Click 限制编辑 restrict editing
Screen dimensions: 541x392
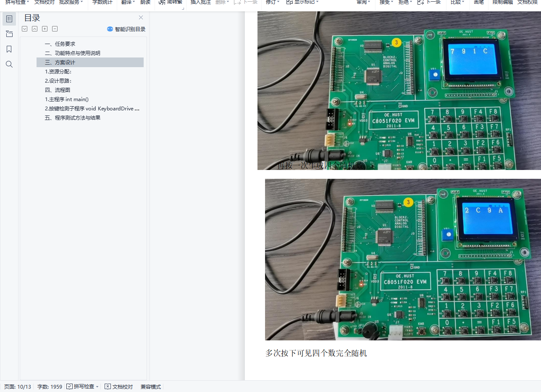click(503, 2)
